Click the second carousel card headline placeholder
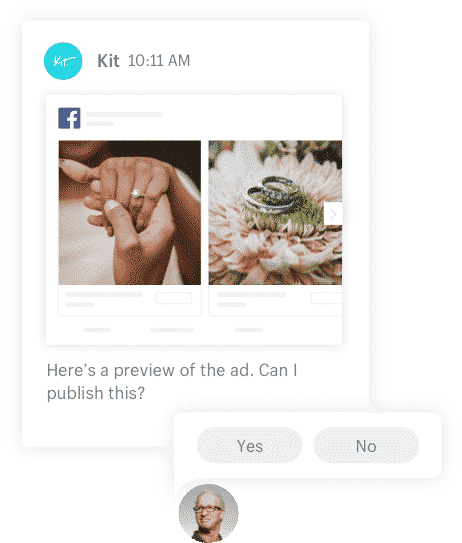462x543 pixels. 252,295
